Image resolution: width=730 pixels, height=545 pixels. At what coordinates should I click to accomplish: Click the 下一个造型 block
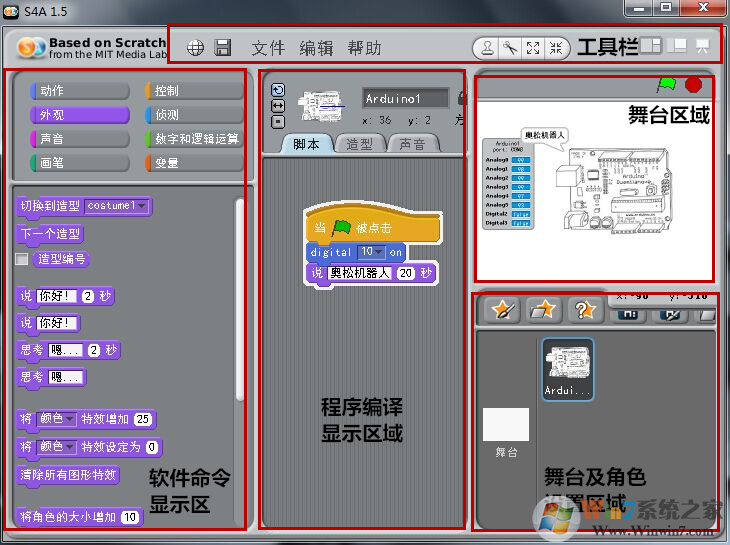coord(50,234)
